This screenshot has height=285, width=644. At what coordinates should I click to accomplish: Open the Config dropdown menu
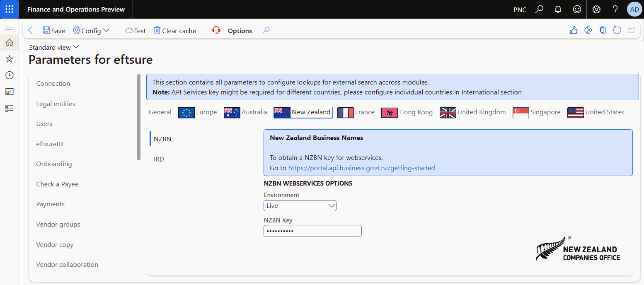(x=91, y=31)
